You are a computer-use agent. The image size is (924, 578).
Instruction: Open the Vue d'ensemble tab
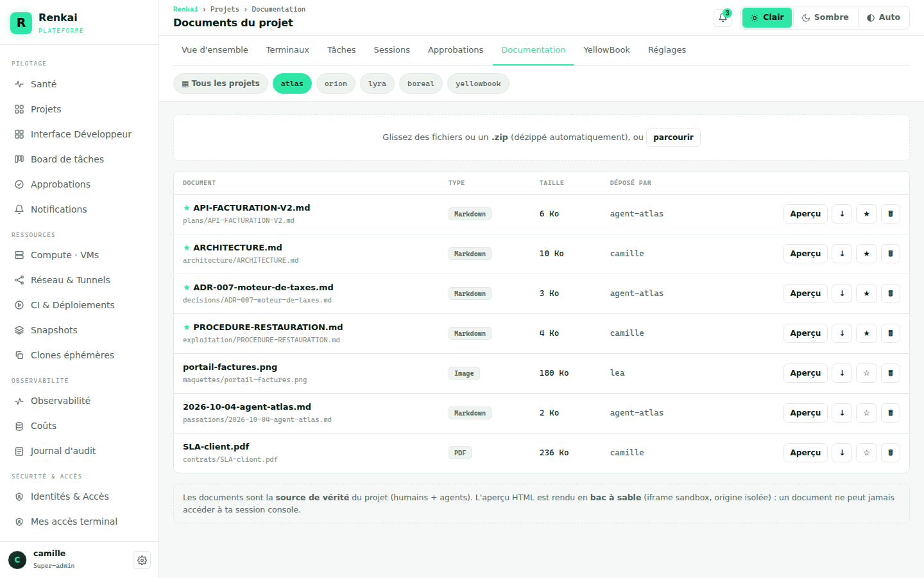tap(215, 50)
